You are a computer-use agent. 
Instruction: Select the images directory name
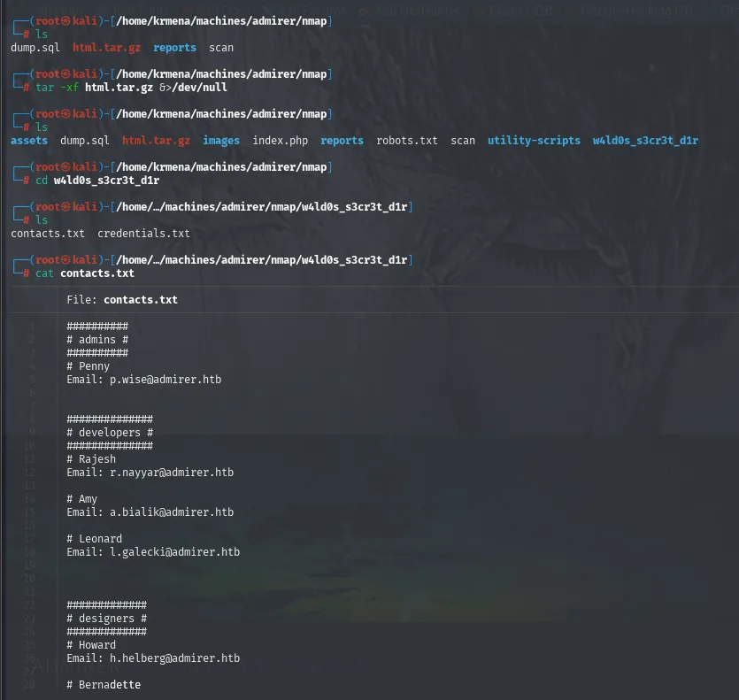pos(221,141)
